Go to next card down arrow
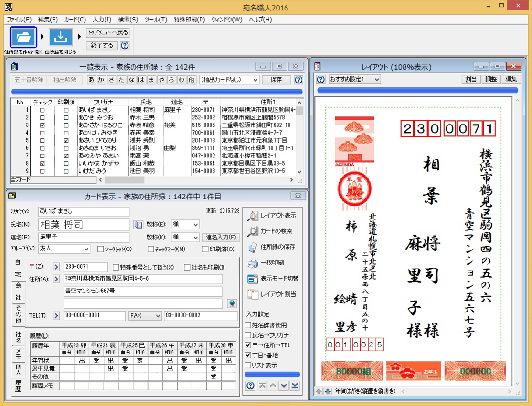 pyautogui.click(x=284, y=385)
